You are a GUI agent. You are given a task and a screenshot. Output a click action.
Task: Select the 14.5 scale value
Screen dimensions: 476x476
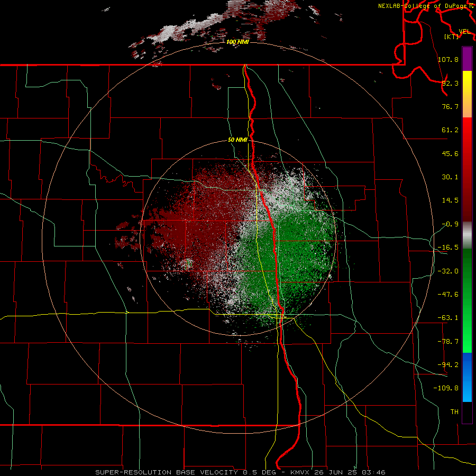point(450,200)
